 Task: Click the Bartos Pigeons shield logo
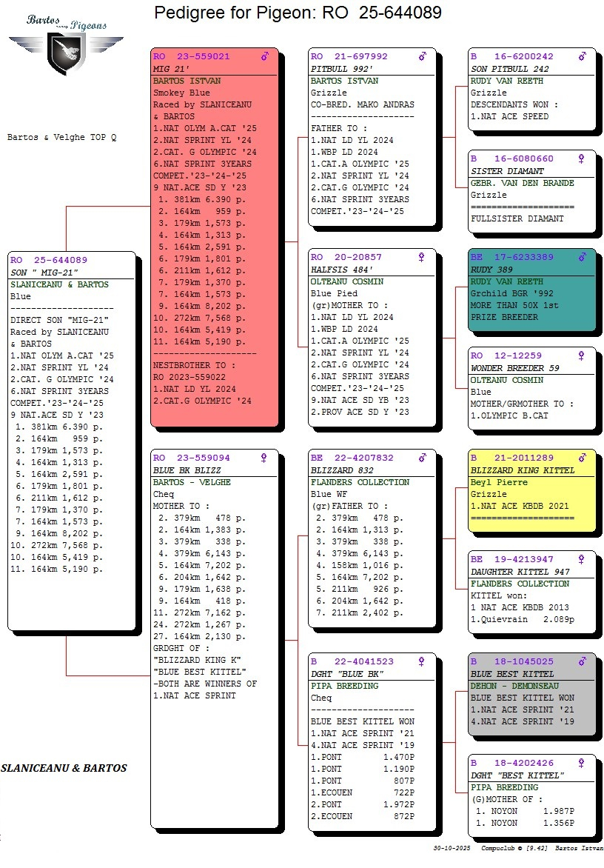[64, 50]
